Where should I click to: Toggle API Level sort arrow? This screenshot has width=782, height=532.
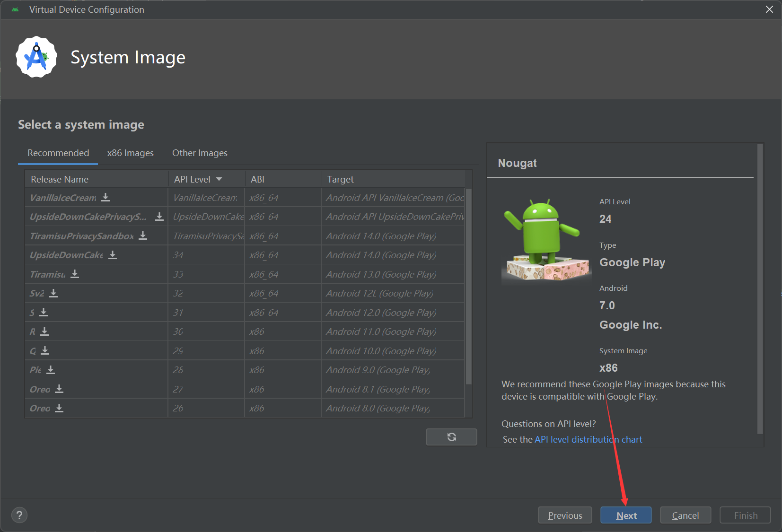(x=219, y=179)
